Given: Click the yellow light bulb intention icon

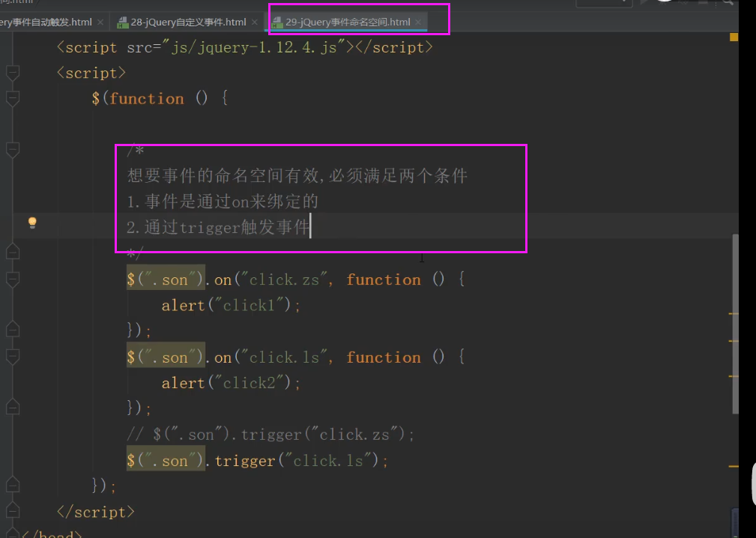Looking at the screenshot, I should (x=32, y=223).
